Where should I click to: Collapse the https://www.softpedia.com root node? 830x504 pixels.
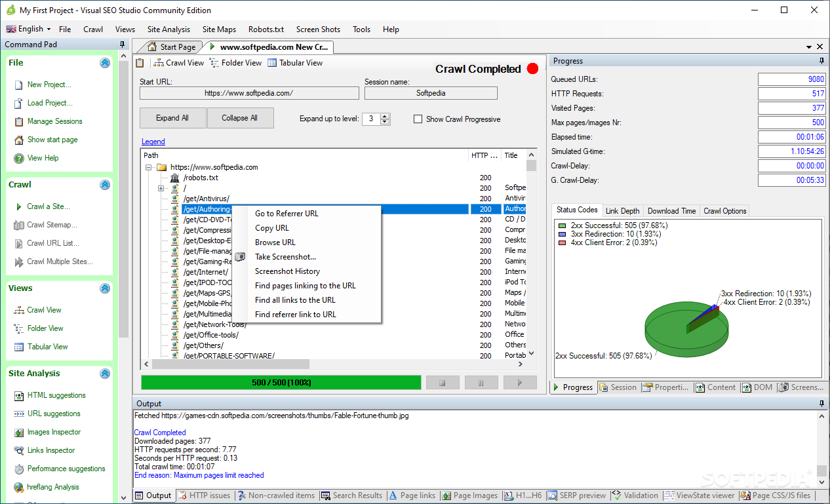[149, 167]
